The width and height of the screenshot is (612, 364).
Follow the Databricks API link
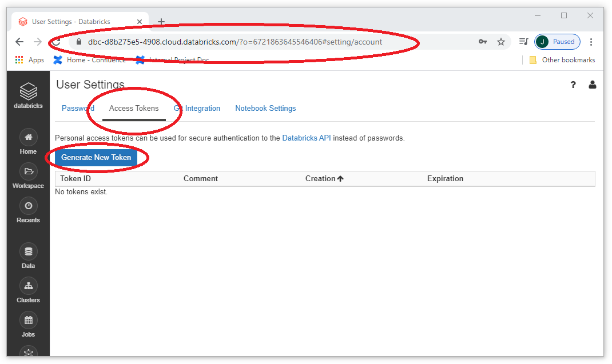pos(307,138)
